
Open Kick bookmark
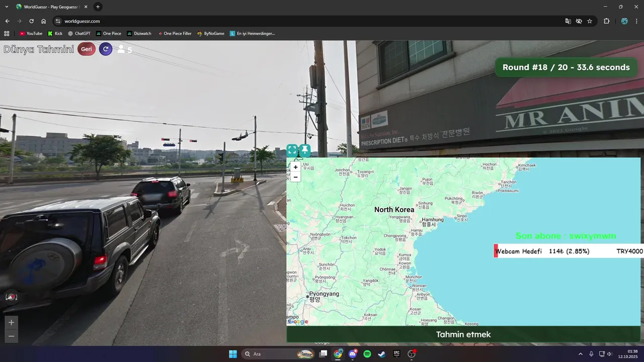coord(55,34)
